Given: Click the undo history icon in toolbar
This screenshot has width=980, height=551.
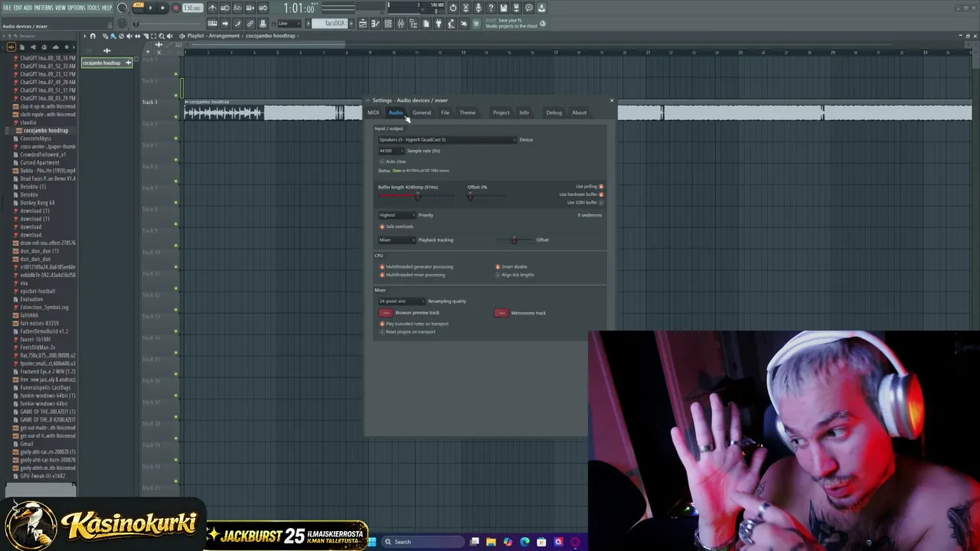Looking at the screenshot, I should pos(453,8).
